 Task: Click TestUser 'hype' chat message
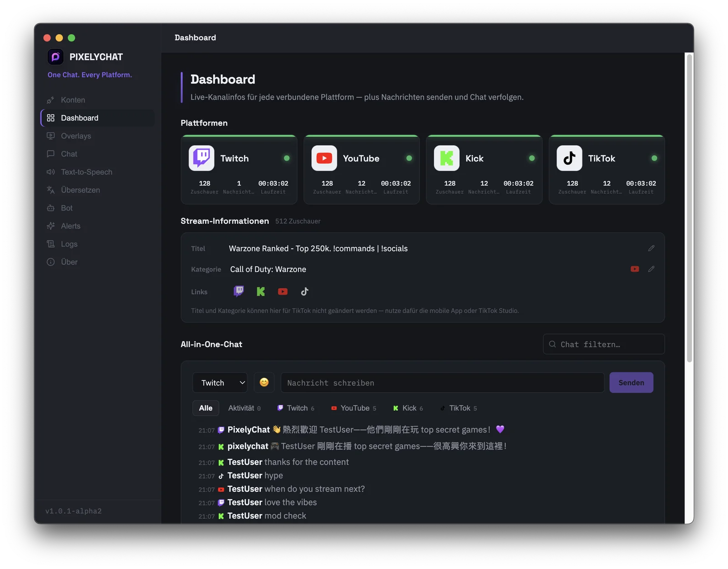(x=273, y=476)
